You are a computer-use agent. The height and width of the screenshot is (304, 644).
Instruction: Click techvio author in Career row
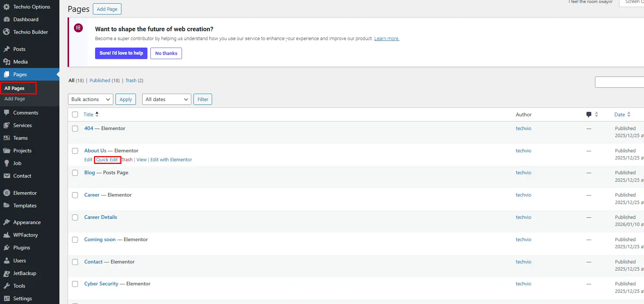coord(523,195)
